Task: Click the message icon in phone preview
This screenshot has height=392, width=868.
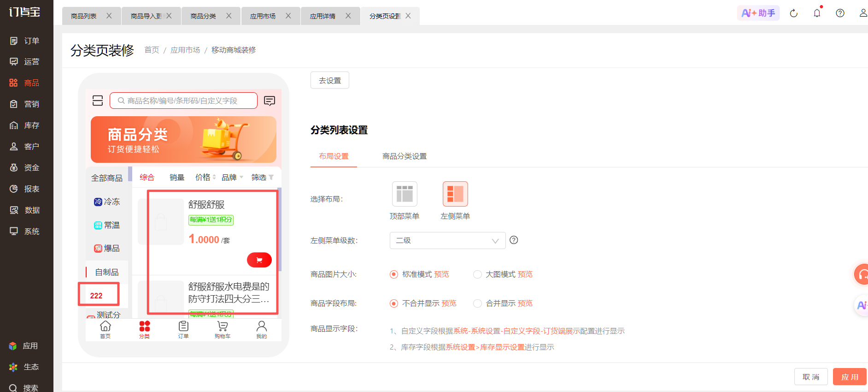Action: pyautogui.click(x=270, y=101)
